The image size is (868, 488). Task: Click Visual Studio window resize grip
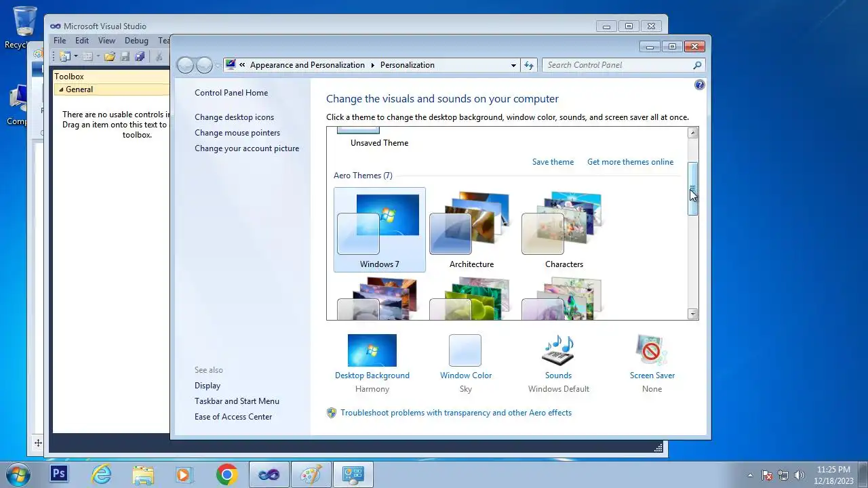pos(658,447)
